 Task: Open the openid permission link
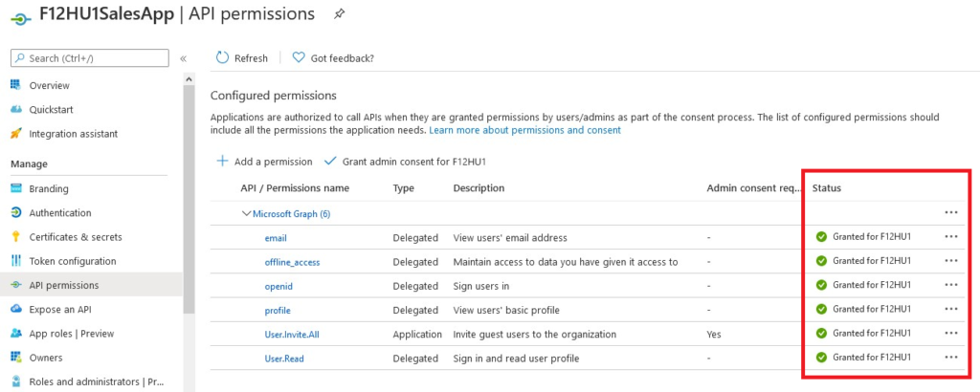tap(278, 286)
